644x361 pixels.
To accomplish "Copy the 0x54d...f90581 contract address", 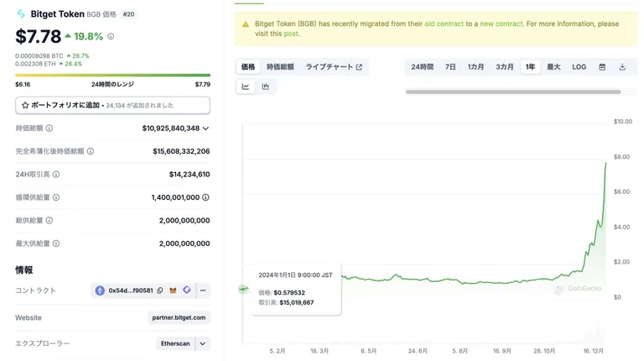I will [x=160, y=290].
